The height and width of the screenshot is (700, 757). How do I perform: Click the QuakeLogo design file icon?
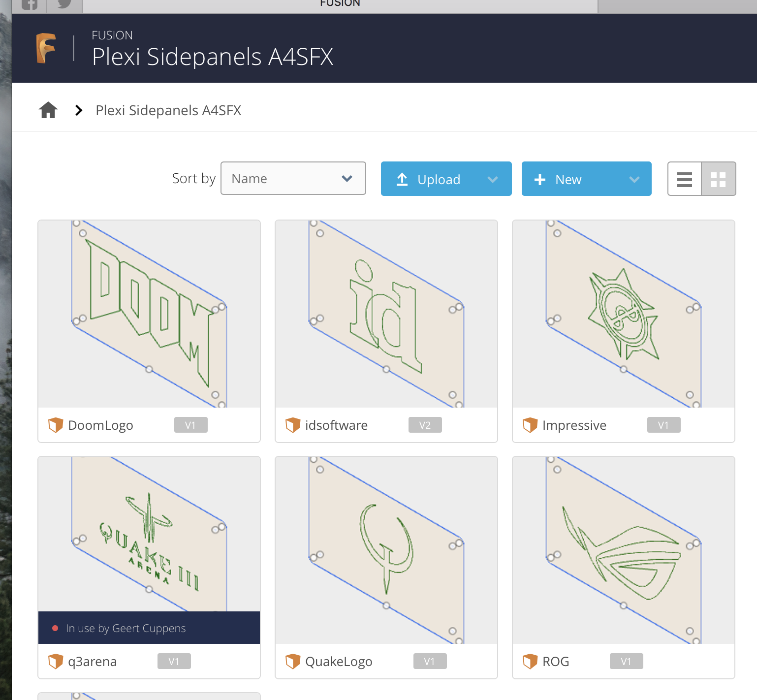coord(293,661)
